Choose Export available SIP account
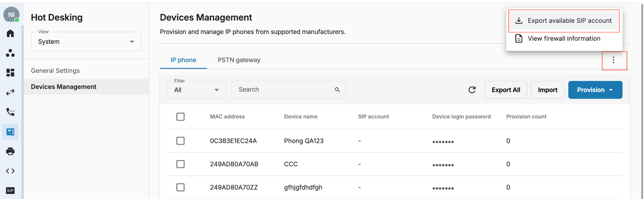The width and height of the screenshot is (644, 199). 564,21
